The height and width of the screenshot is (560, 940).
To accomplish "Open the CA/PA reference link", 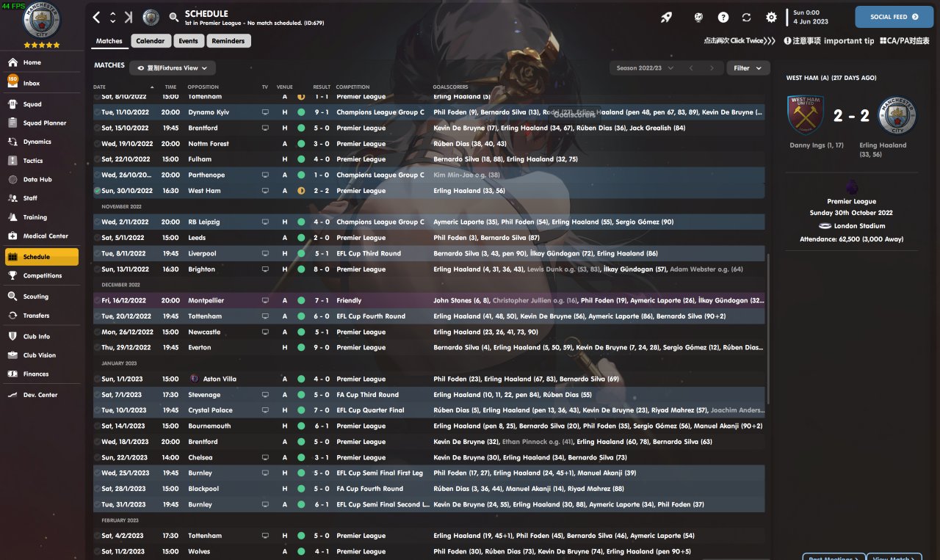I will [905, 41].
